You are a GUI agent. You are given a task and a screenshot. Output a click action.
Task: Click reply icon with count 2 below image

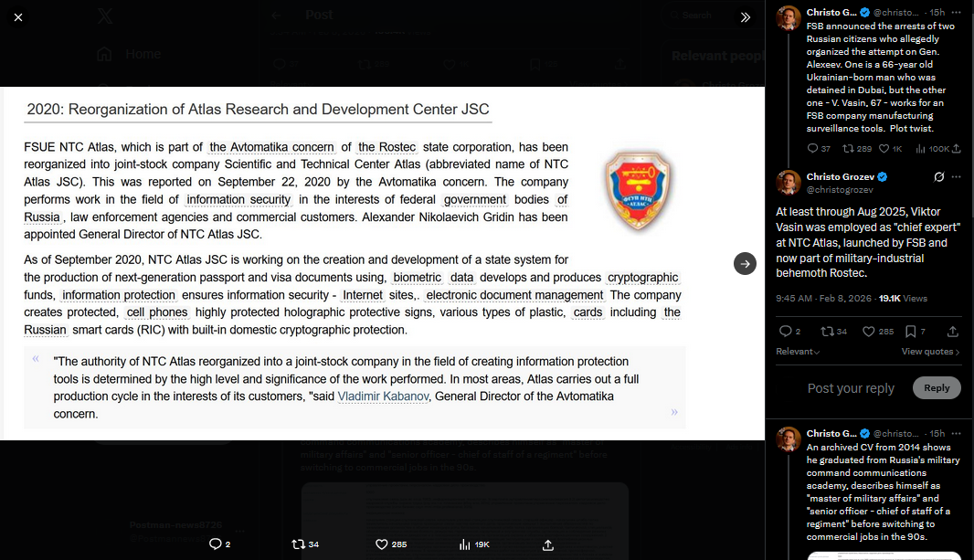click(220, 544)
